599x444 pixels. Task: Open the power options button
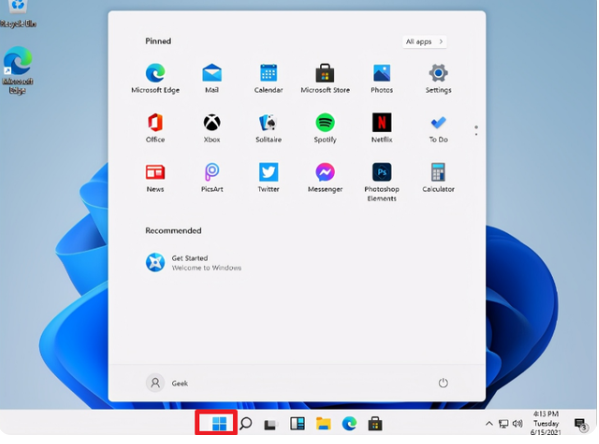[443, 382]
